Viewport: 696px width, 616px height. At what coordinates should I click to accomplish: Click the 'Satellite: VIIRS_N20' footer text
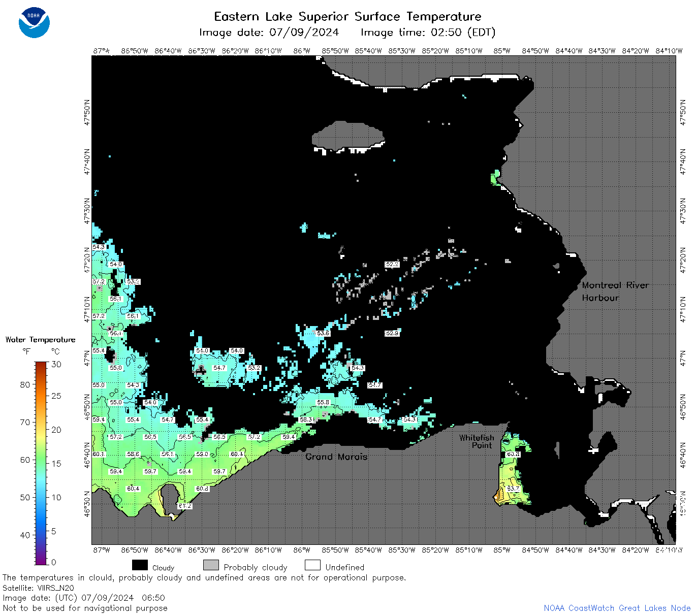tap(38, 588)
